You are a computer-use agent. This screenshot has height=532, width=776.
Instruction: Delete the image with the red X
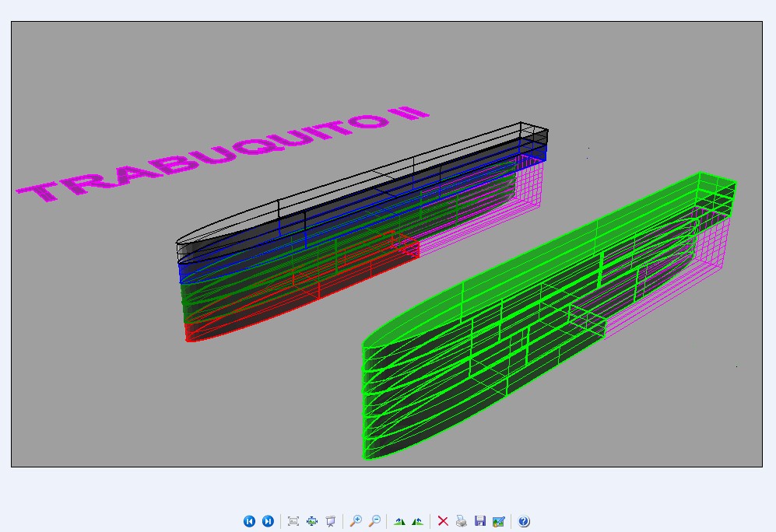[x=443, y=521]
